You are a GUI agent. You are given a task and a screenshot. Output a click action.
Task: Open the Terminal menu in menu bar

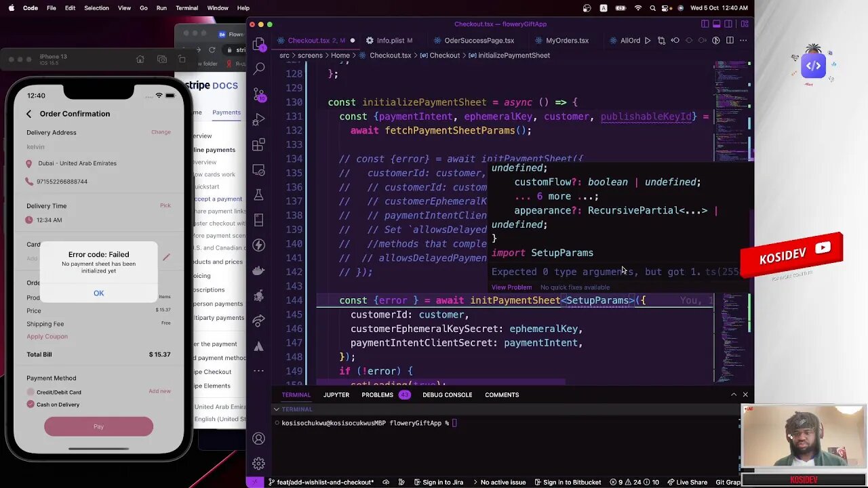(x=186, y=8)
